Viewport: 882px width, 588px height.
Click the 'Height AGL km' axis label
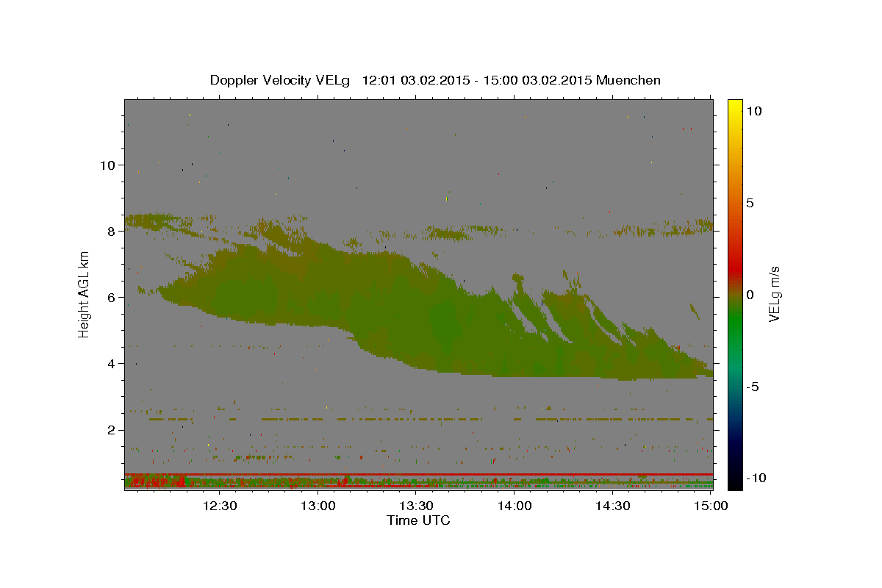[85, 294]
